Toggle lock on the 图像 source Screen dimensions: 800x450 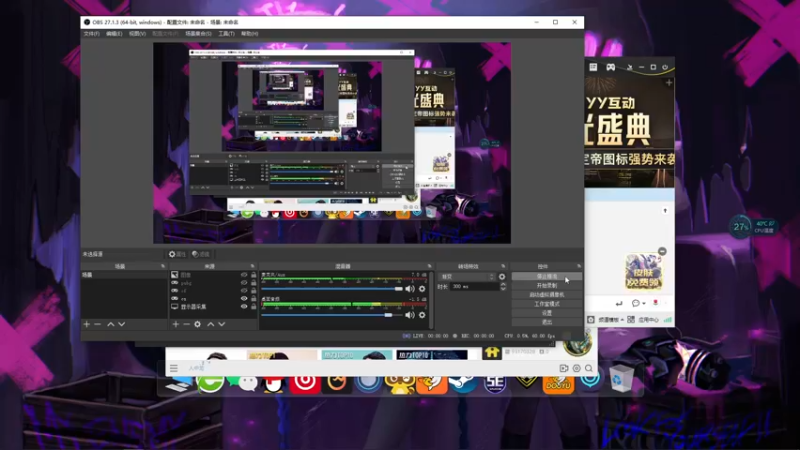(x=254, y=275)
